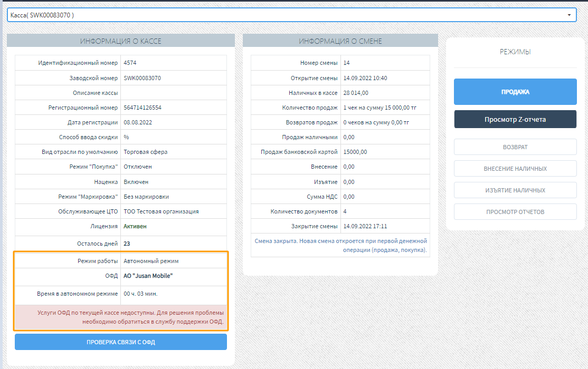Click ПРОВЕРКА СВЯЗИ С ОФД button
588x369 pixels.
tap(121, 342)
